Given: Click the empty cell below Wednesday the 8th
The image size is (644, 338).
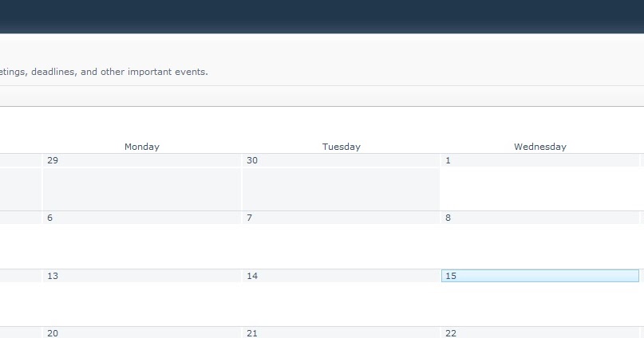Looking at the screenshot, I should (x=540, y=246).
